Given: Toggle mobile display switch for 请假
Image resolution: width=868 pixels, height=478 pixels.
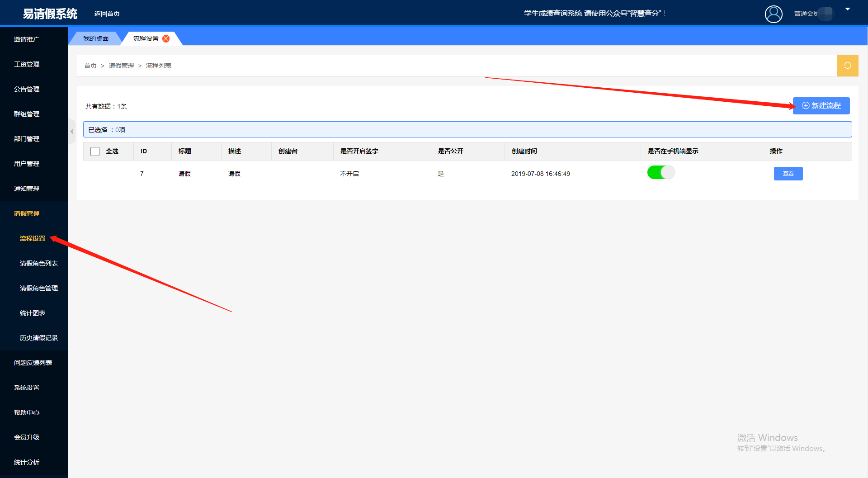Looking at the screenshot, I should click(x=660, y=173).
